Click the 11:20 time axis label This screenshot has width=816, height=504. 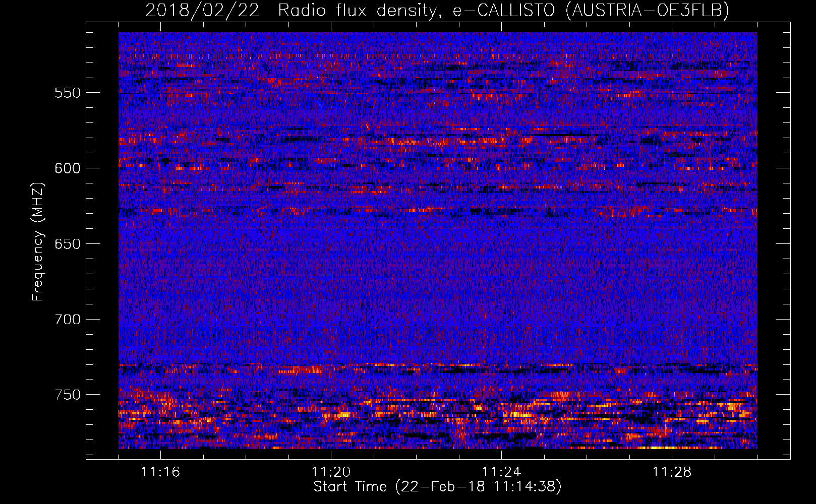pyautogui.click(x=331, y=472)
